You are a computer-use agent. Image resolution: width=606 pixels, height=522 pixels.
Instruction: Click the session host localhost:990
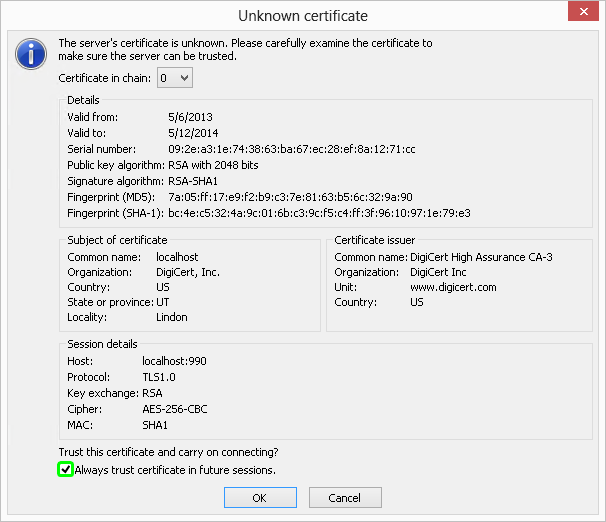174,361
